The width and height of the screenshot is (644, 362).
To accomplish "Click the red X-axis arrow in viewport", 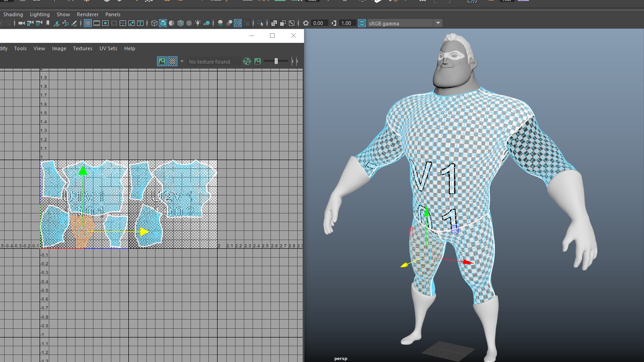I will tap(468, 262).
